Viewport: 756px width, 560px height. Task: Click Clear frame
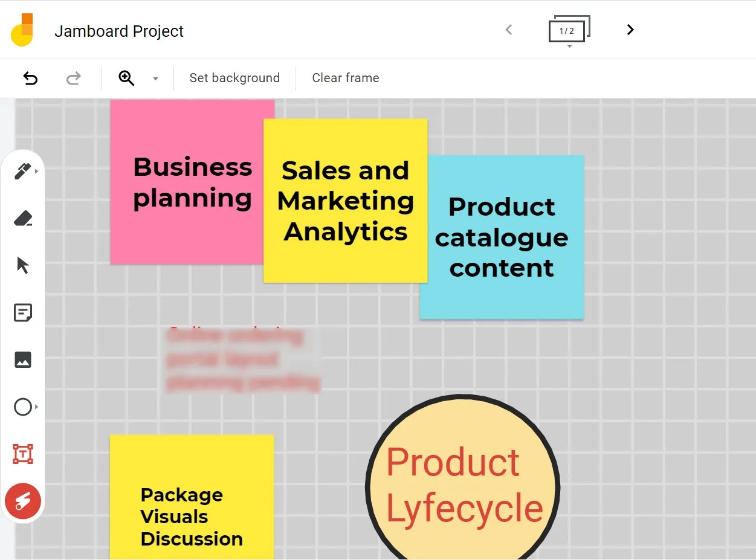pos(345,78)
